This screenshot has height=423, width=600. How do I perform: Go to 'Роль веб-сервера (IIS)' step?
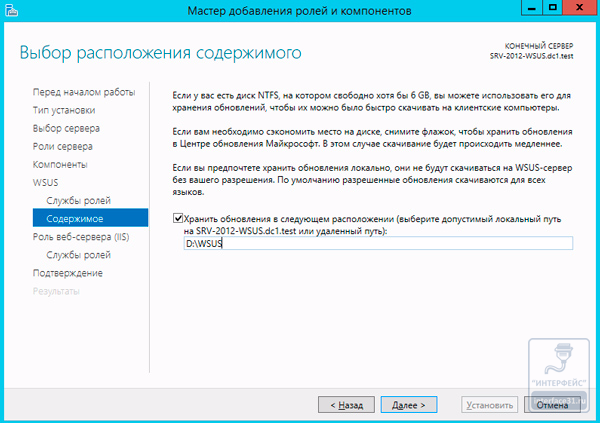81,236
